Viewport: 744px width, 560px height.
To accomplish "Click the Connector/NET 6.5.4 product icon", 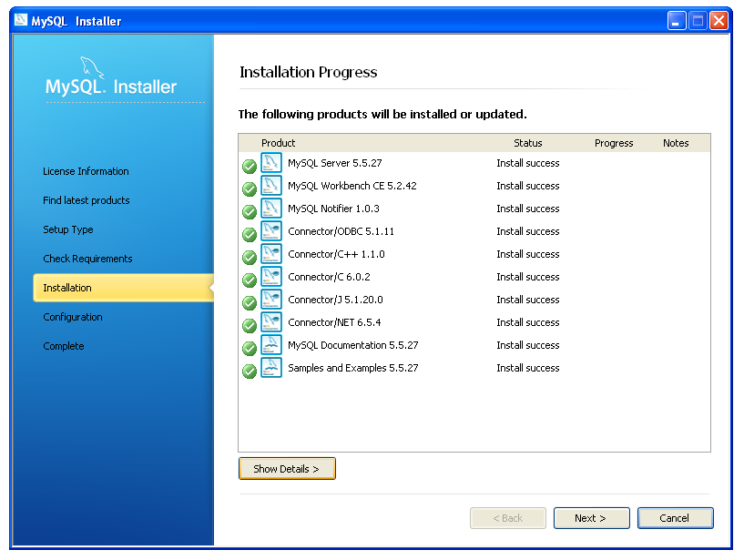I will 271,321.
